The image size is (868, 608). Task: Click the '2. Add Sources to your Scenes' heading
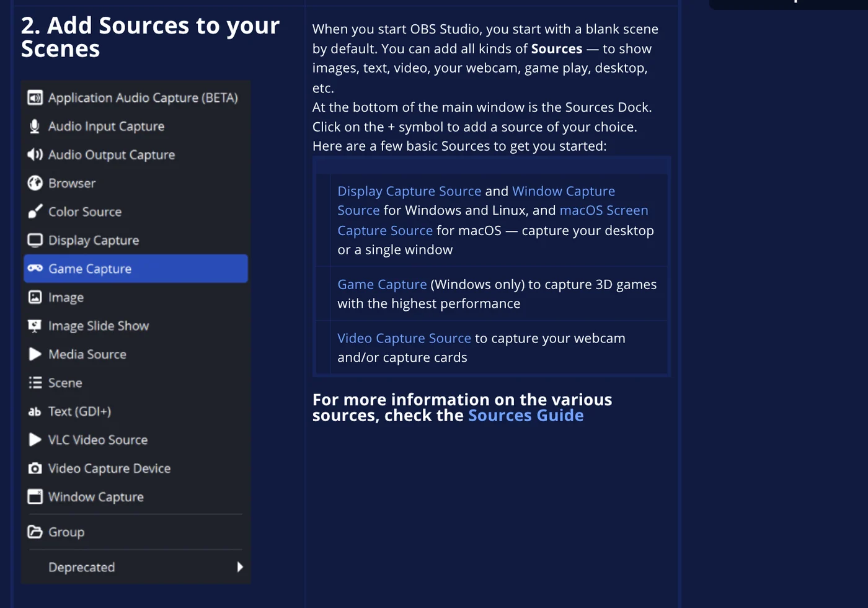[x=150, y=37]
